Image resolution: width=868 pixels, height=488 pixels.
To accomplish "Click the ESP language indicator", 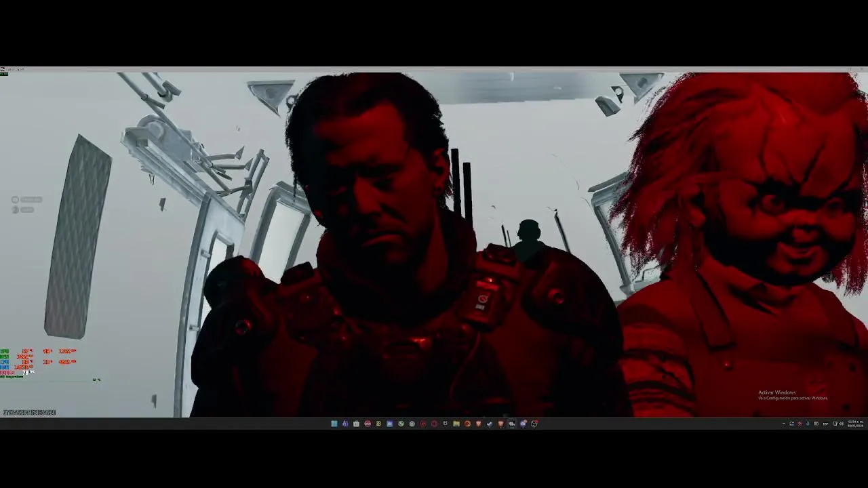I will click(x=825, y=424).
